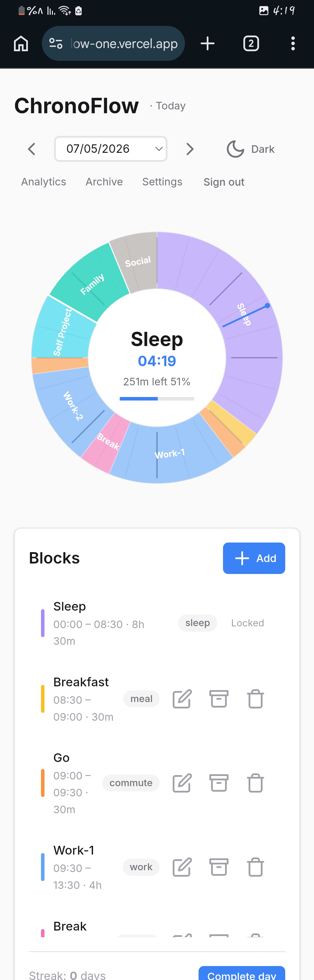Viewport: 314px width, 980px height.
Task: Open a new browser tab
Action: click(208, 43)
